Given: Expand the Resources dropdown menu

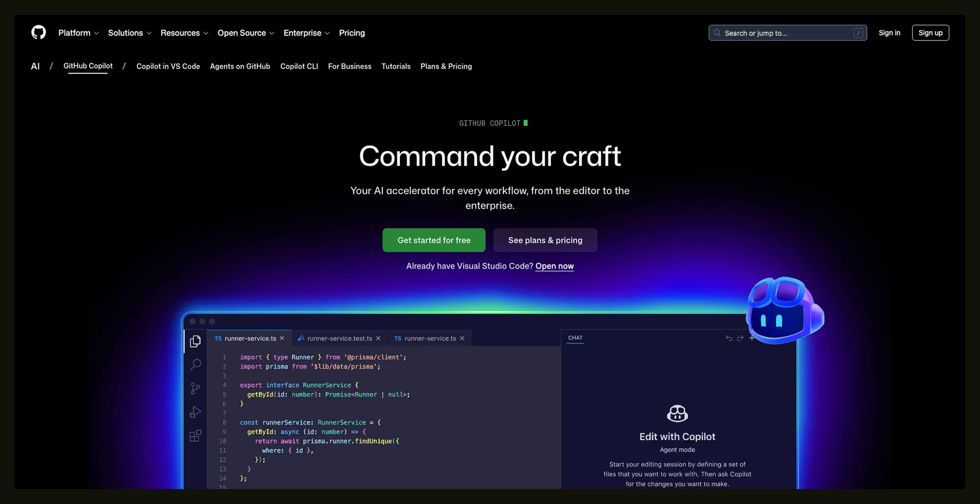Looking at the screenshot, I should [x=185, y=33].
